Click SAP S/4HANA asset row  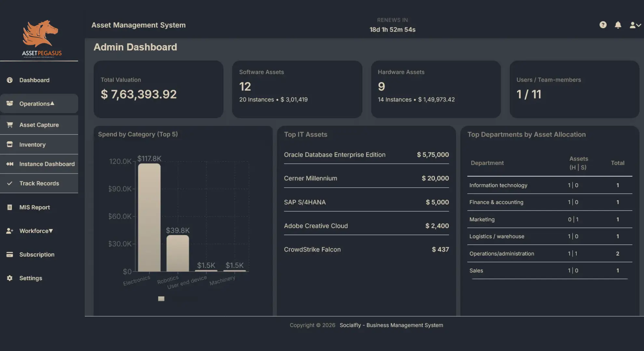[366, 202]
